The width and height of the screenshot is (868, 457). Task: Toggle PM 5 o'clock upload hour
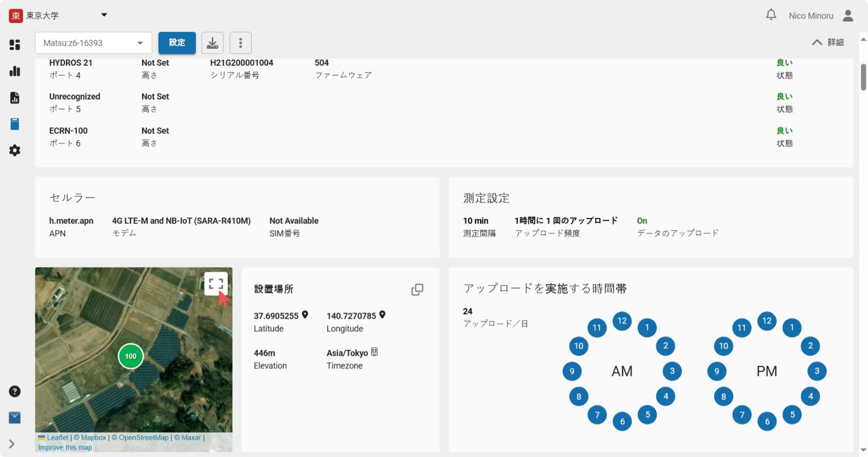pos(792,414)
